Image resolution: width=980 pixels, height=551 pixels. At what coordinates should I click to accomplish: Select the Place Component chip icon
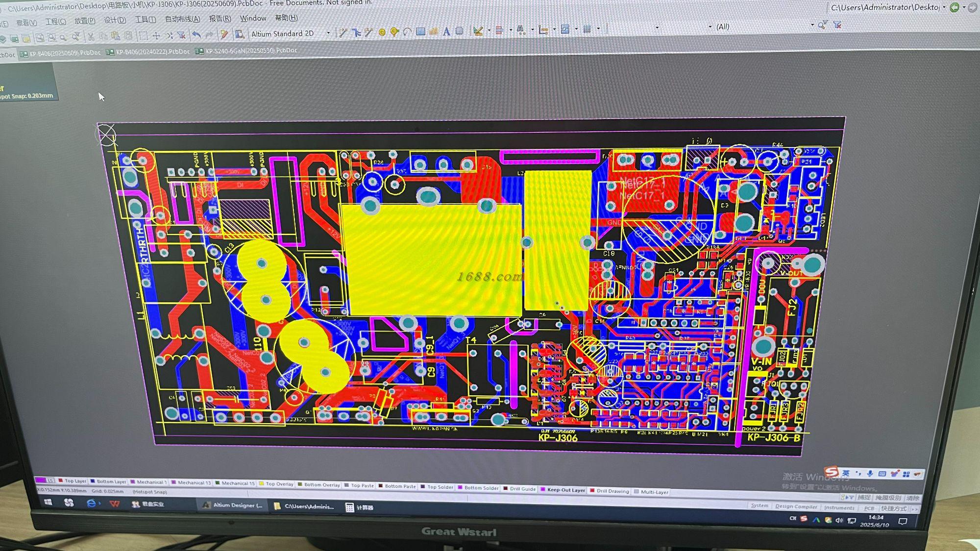point(459,31)
